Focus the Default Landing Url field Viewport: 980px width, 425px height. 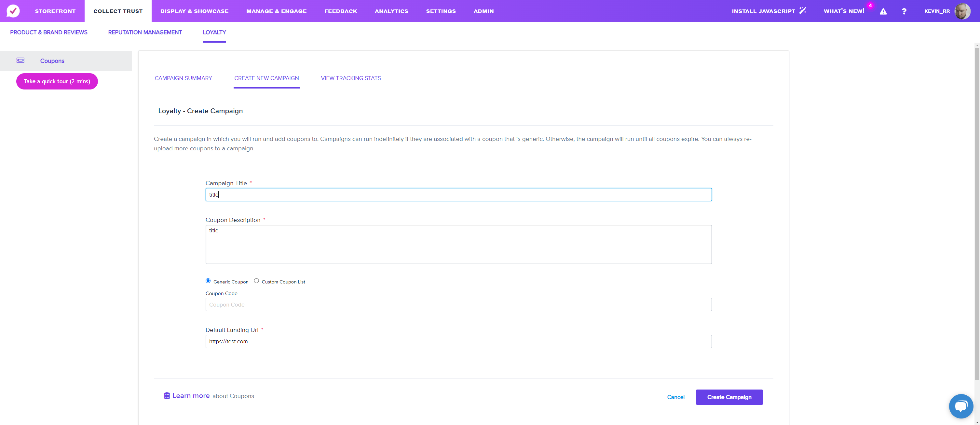point(458,341)
